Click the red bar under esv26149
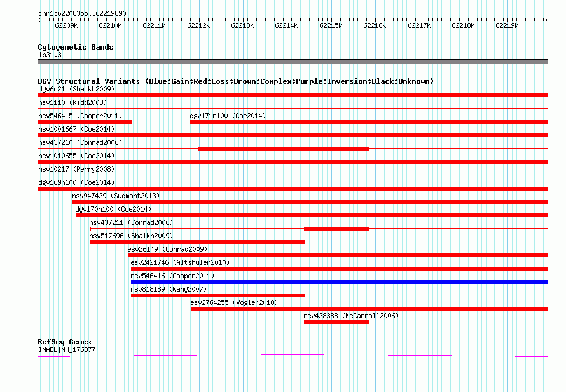 coord(338,255)
